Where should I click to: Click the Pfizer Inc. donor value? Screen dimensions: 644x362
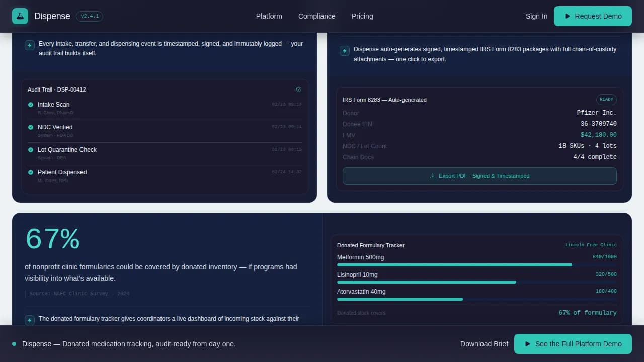point(597,113)
